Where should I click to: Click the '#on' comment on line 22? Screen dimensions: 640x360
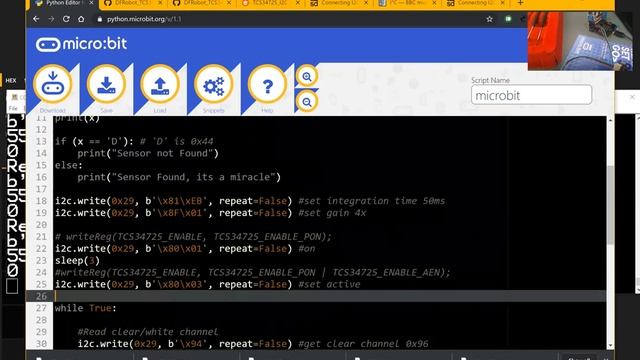point(307,249)
